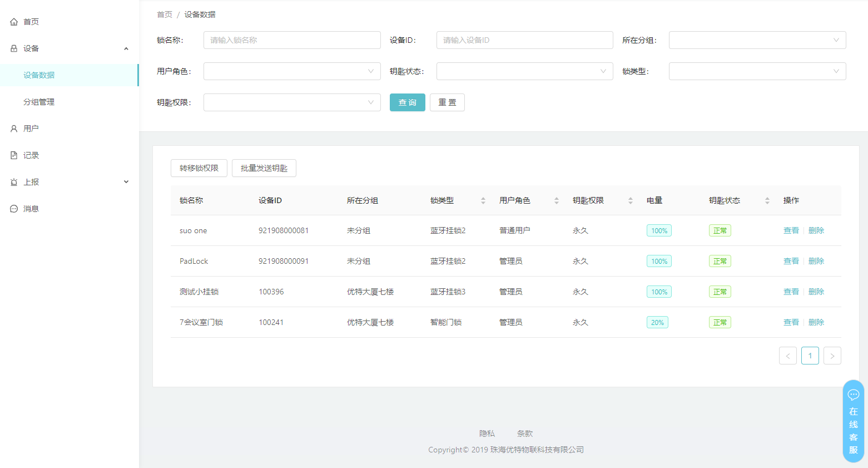Collapse the 设备 sidebar menu chevron
The height and width of the screenshot is (468, 868).
(x=126, y=48)
